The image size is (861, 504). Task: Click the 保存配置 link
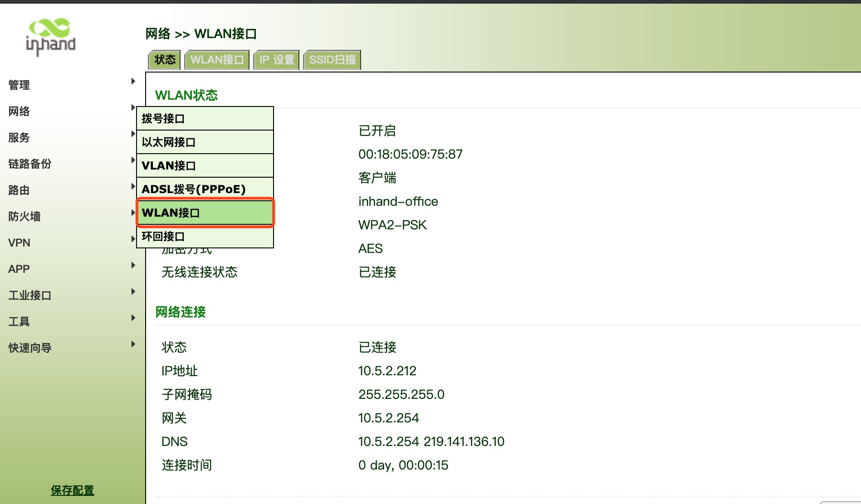pyautogui.click(x=73, y=490)
